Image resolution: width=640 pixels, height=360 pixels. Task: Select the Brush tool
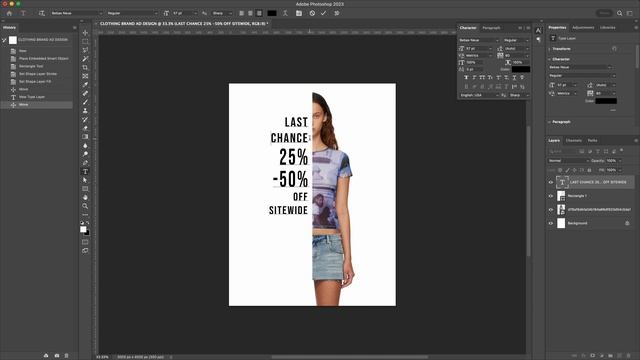(85, 102)
